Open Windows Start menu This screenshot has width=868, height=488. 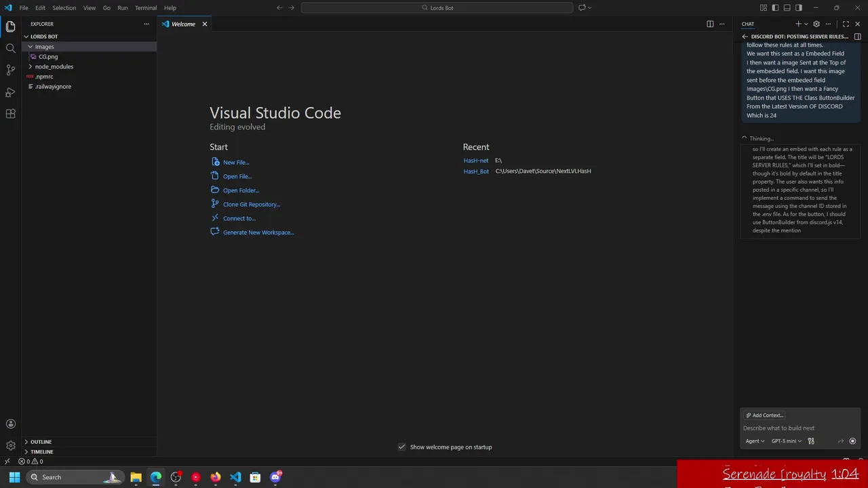[14, 477]
